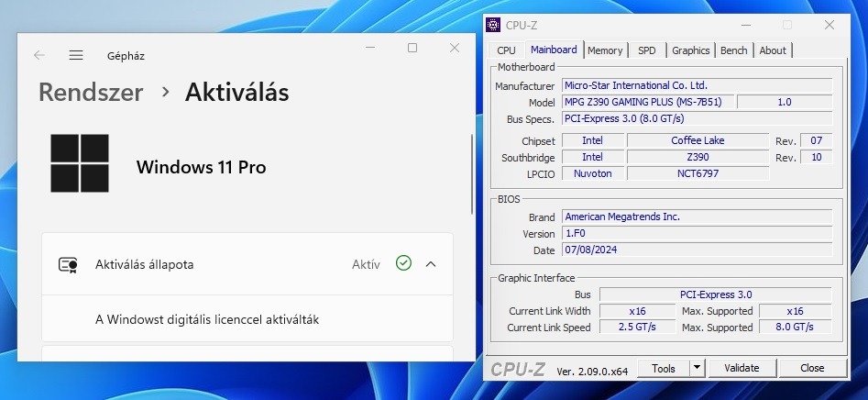Click the Max. Supported x16 width field
The width and height of the screenshot is (868, 400).
795,311
